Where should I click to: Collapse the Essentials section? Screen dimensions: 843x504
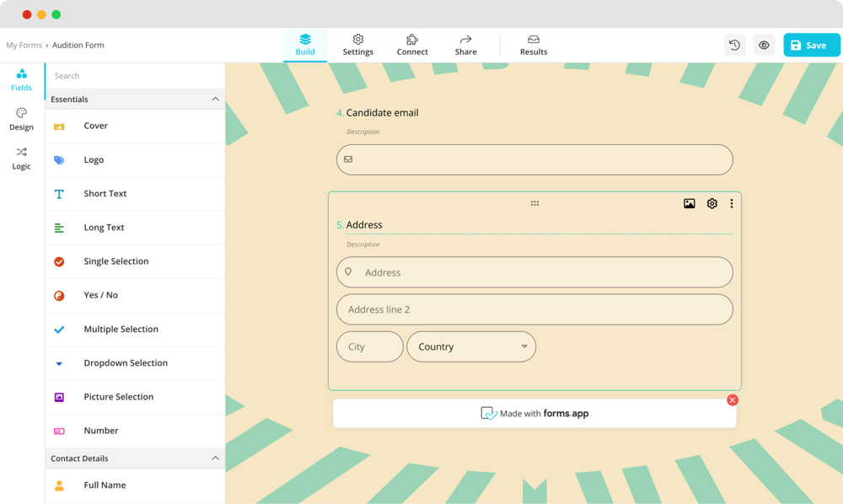click(x=215, y=99)
